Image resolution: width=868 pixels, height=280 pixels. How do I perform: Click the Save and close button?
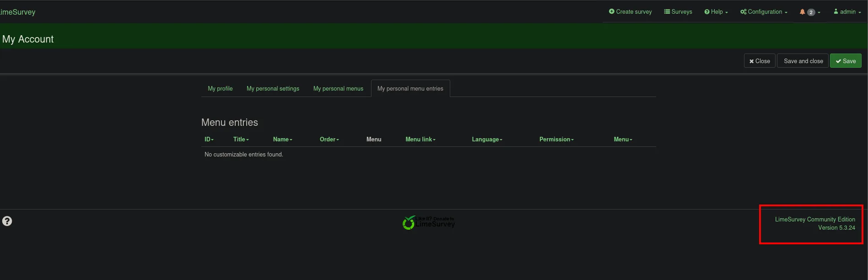(803, 61)
